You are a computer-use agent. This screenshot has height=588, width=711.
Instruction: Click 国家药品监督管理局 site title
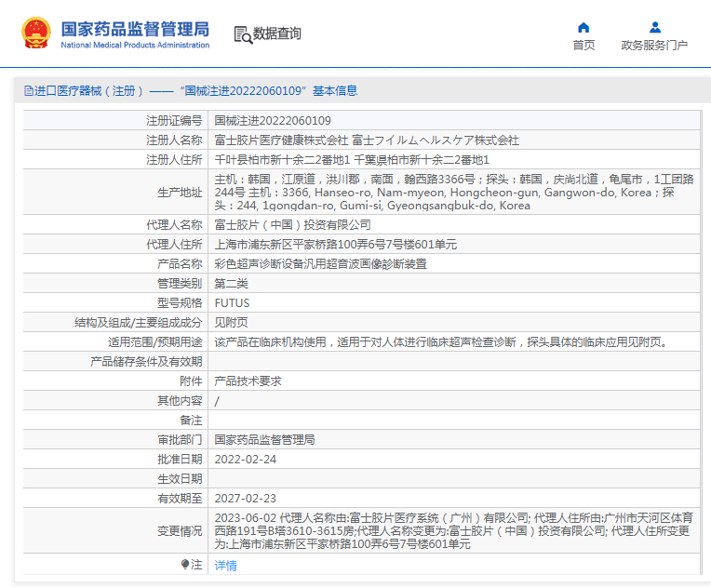135,29
